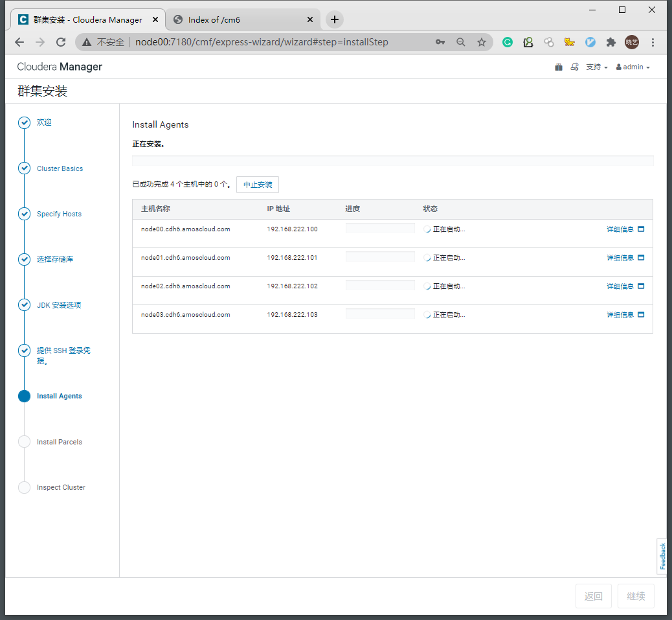
Task: Open 详细信息 link for node03
Action: click(620, 314)
